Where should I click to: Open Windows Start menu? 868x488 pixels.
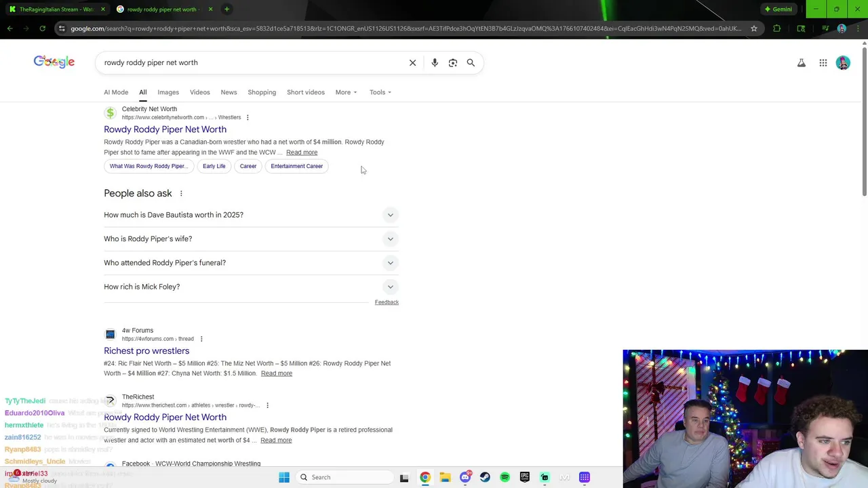pos(284,477)
